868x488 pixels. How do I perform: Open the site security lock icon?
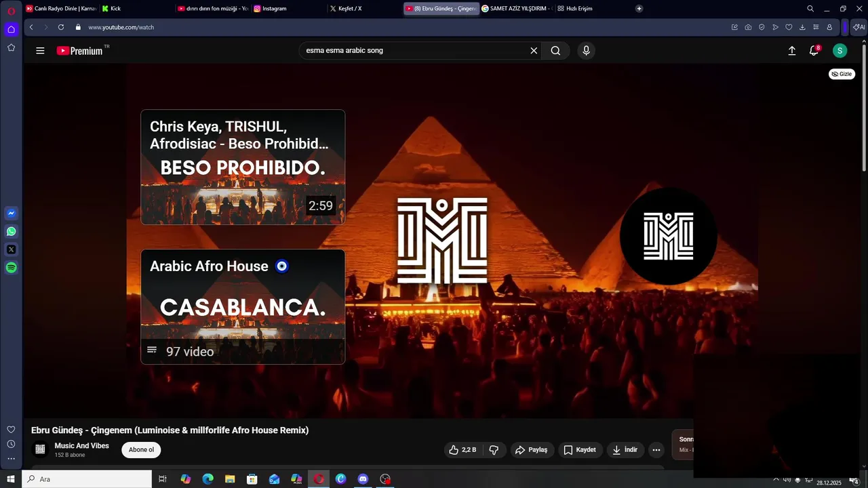click(x=78, y=27)
